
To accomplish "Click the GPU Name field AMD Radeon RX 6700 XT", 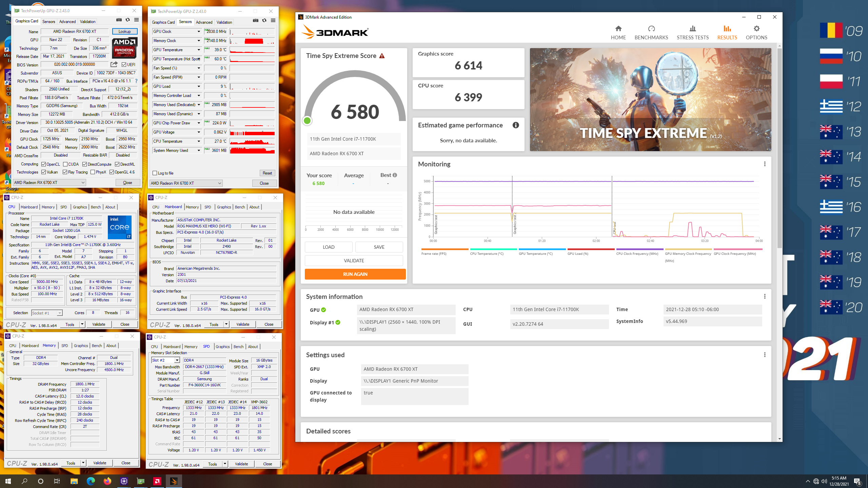I will tap(75, 32).
